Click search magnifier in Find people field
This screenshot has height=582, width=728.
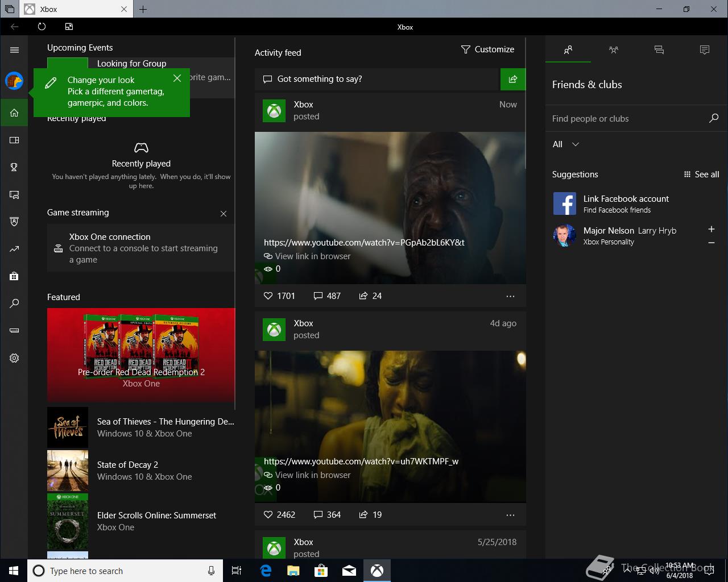pos(714,118)
